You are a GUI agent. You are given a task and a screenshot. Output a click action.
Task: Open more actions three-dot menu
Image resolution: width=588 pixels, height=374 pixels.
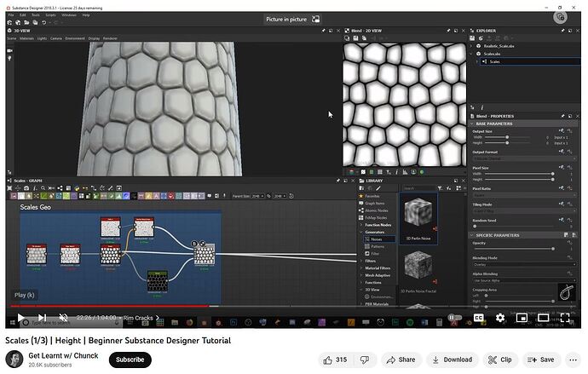coord(573,360)
